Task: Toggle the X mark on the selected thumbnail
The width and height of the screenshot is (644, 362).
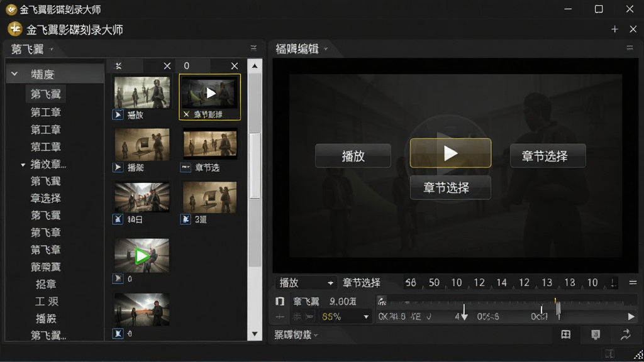Action: (186, 114)
